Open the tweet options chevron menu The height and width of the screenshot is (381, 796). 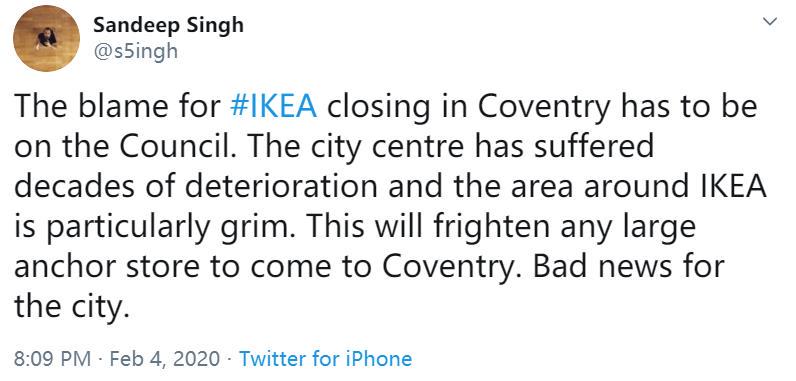click(x=770, y=21)
